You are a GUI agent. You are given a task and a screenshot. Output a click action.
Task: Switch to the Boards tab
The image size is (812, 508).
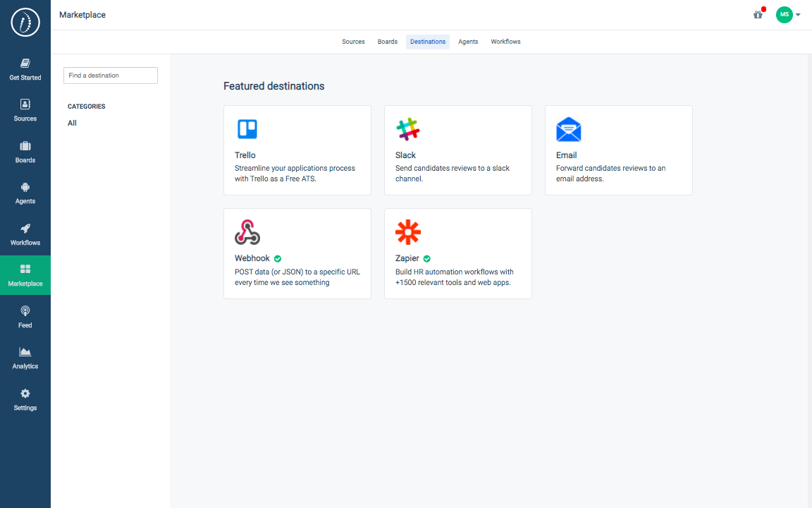click(x=388, y=42)
